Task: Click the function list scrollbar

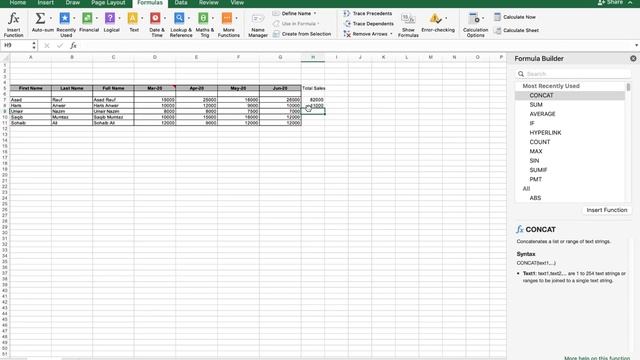Action: (628, 87)
